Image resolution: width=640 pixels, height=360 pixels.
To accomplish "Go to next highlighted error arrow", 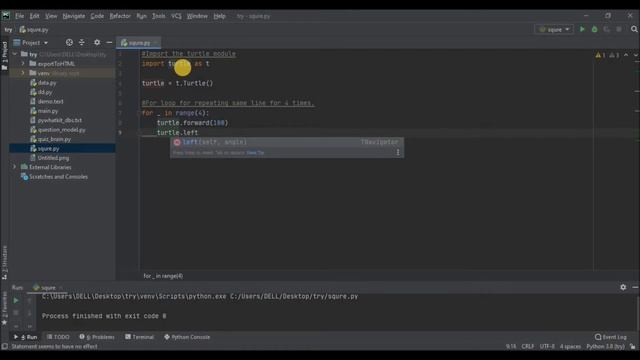I will tap(635, 55).
